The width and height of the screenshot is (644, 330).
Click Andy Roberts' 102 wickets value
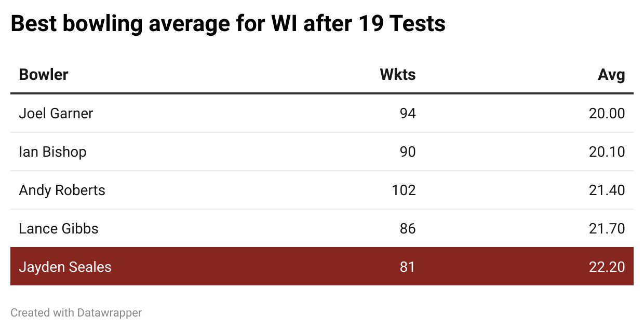click(x=404, y=190)
